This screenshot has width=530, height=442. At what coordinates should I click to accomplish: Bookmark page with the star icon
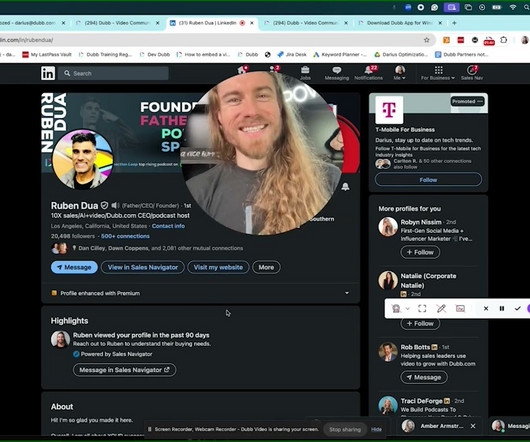[427, 40]
